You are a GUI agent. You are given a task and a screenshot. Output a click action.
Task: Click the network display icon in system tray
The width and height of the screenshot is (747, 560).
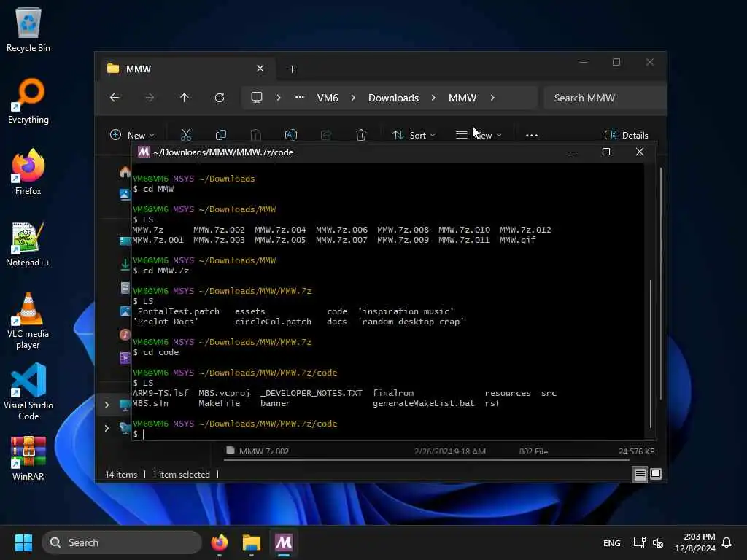coord(639,542)
